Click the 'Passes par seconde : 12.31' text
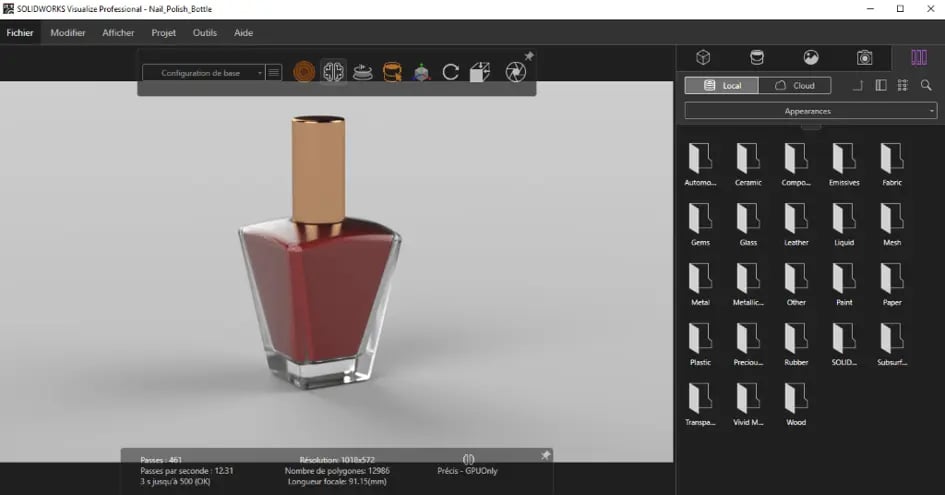 186,470
